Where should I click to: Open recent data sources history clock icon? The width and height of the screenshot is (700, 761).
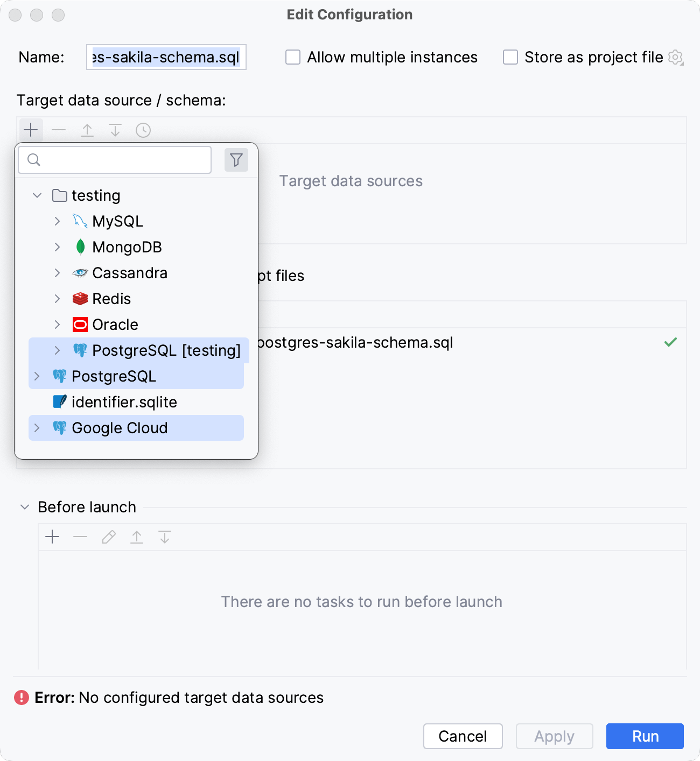(x=143, y=130)
